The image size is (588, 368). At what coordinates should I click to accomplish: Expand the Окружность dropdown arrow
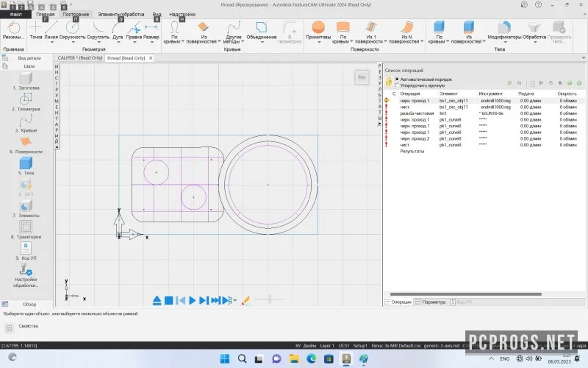click(72, 42)
